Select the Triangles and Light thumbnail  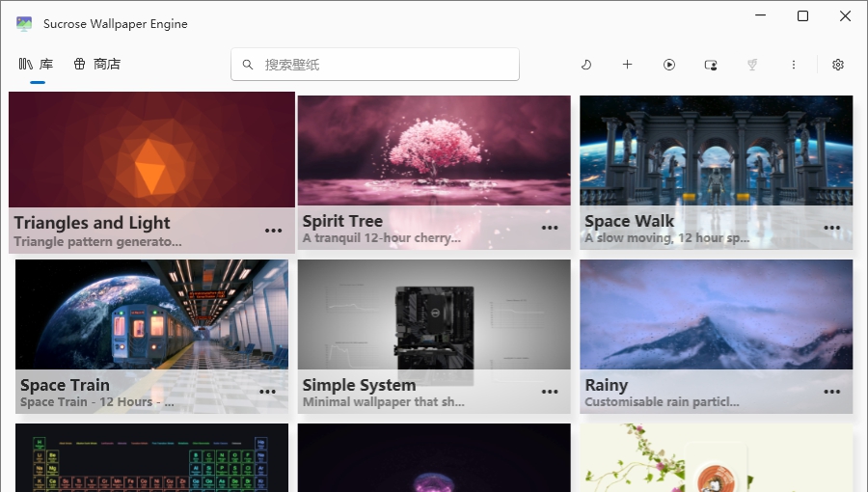click(151, 150)
